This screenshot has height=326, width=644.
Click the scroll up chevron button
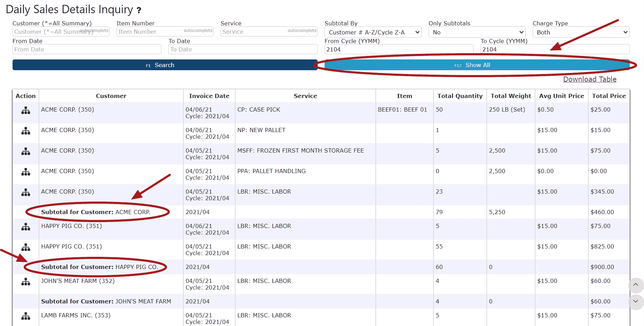click(635, 285)
